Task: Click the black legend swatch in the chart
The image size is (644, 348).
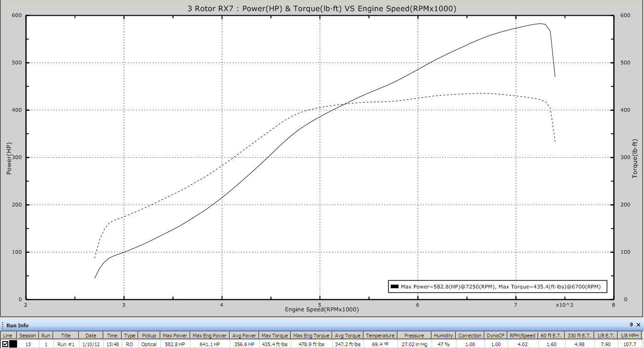Action: click(x=394, y=287)
